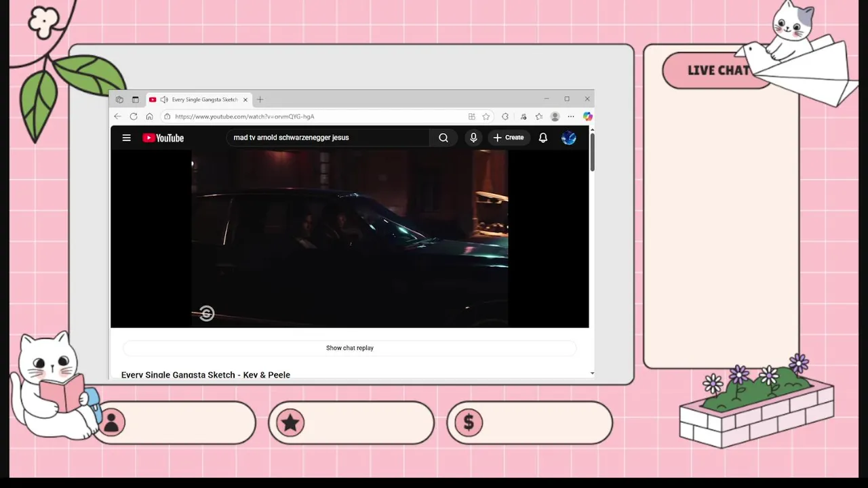Mute tab via speaker icon
Image resolution: width=868 pixels, height=488 pixels.
coord(164,100)
